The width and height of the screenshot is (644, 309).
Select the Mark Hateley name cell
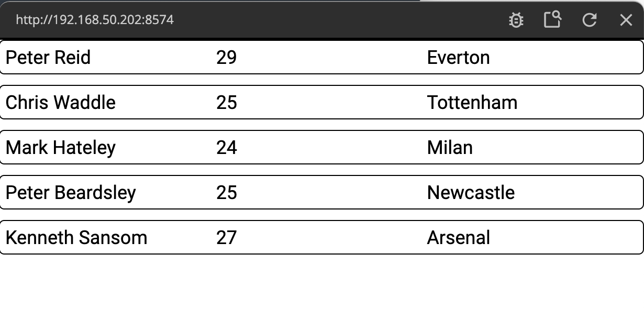(60, 147)
